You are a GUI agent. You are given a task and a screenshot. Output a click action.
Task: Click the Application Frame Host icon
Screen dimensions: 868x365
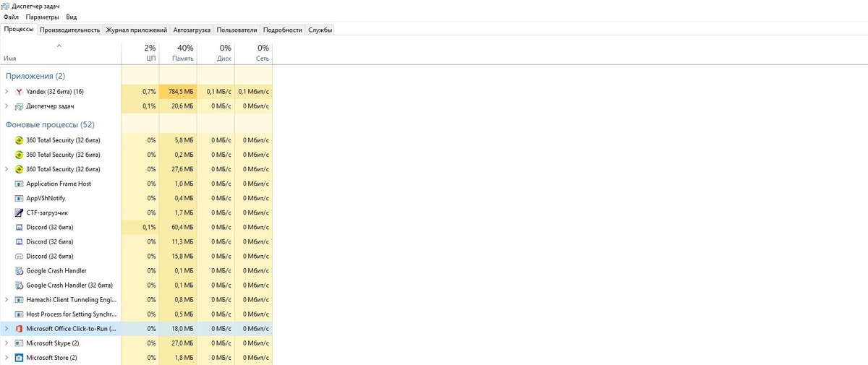pyautogui.click(x=19, y=184)
